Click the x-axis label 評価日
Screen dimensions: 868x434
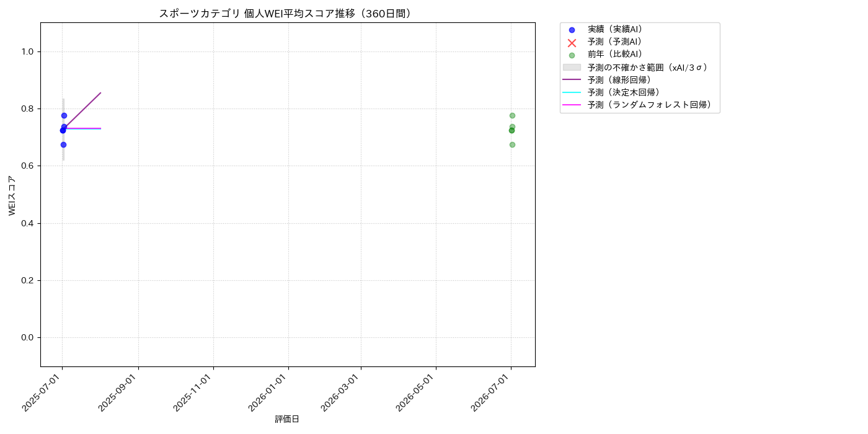point(287,419)
